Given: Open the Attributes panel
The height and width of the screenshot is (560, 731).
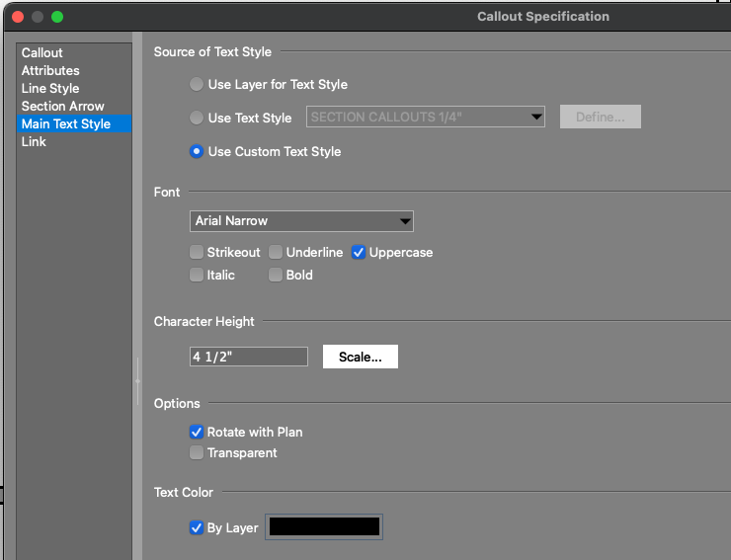Looking at the screenshot, I should click(x=50, y=70).
